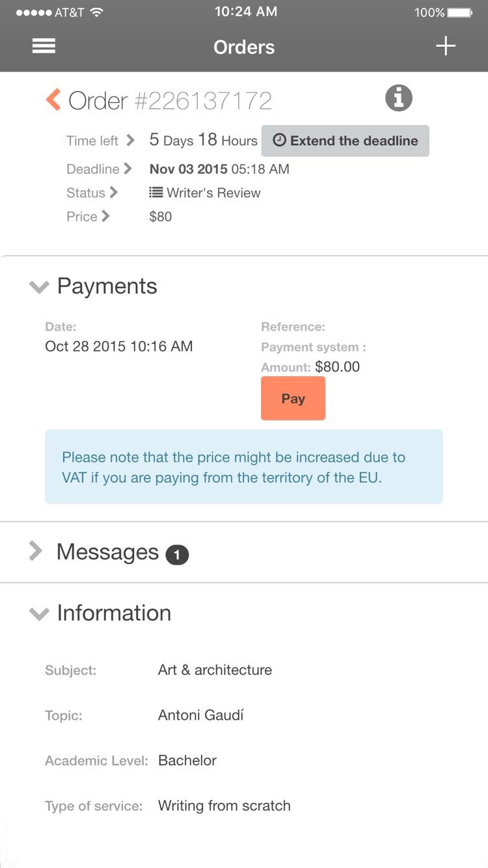Open the hamburger menu
This screenshot has width=488, height=868.
44,46
